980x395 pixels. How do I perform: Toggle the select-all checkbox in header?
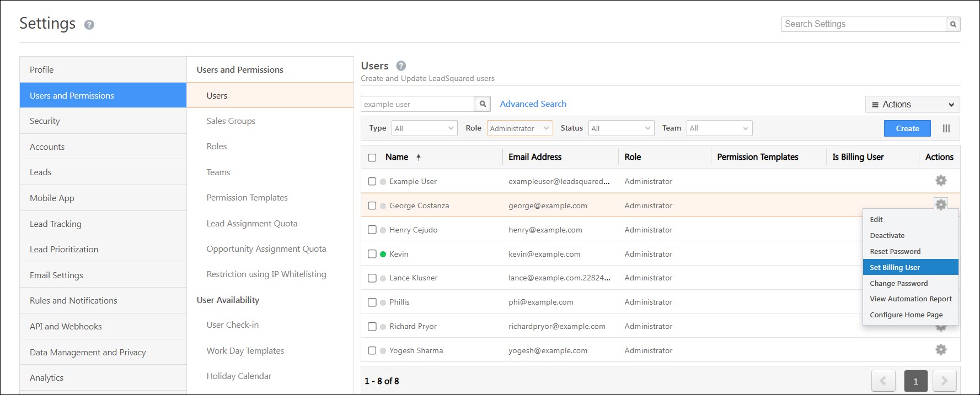[372, 158]
